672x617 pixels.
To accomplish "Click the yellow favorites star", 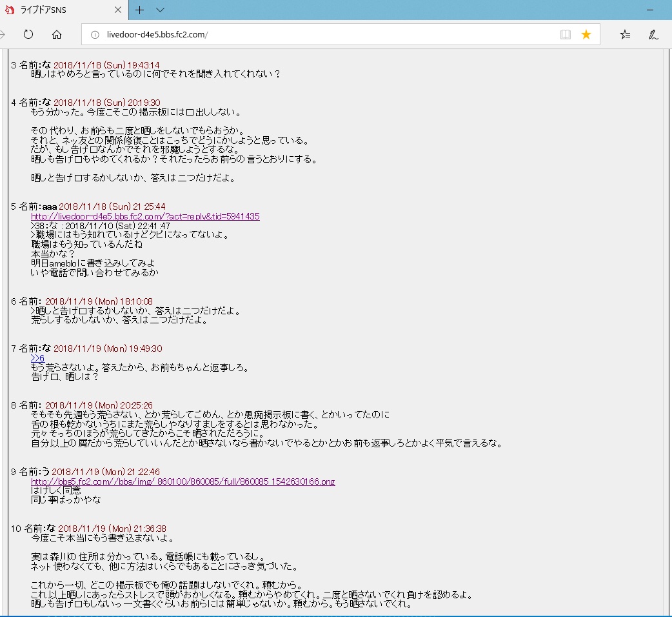I will coord(586,34).
